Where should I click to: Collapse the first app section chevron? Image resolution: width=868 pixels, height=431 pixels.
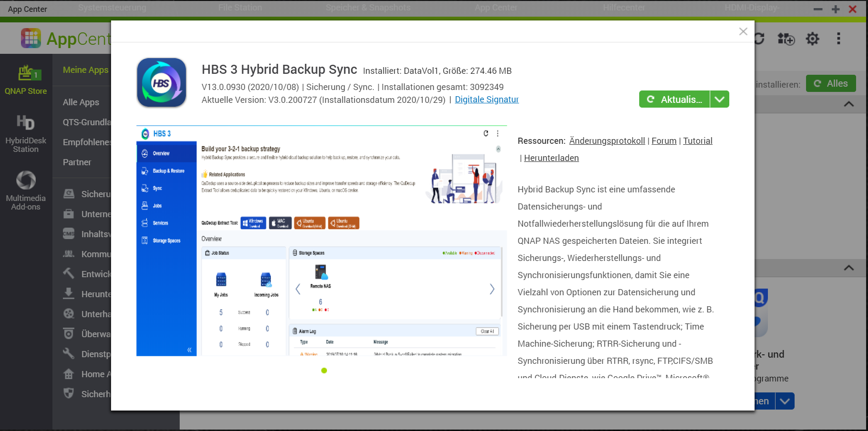849,104
